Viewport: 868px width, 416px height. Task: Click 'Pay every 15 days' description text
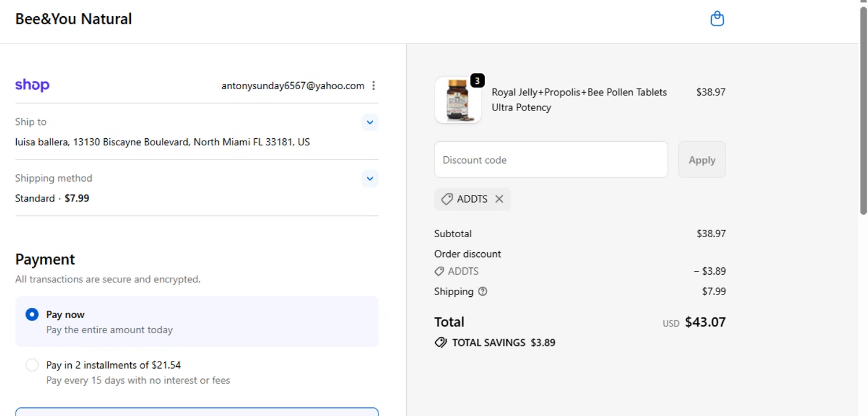138,381
